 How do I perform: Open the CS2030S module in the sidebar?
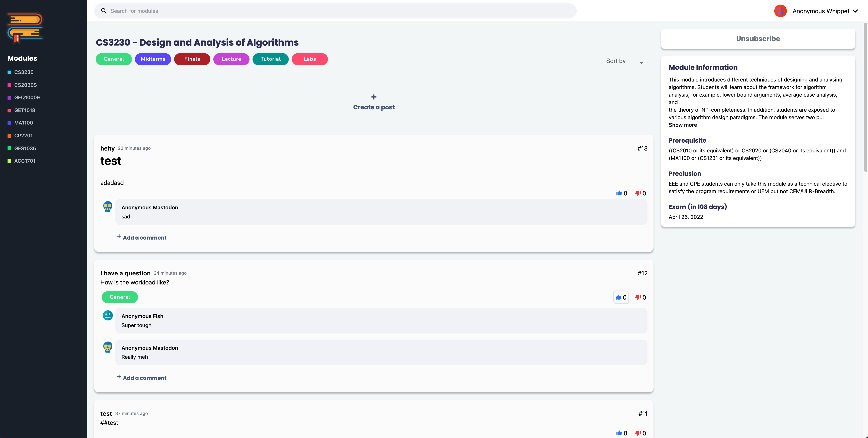[25, 85]
